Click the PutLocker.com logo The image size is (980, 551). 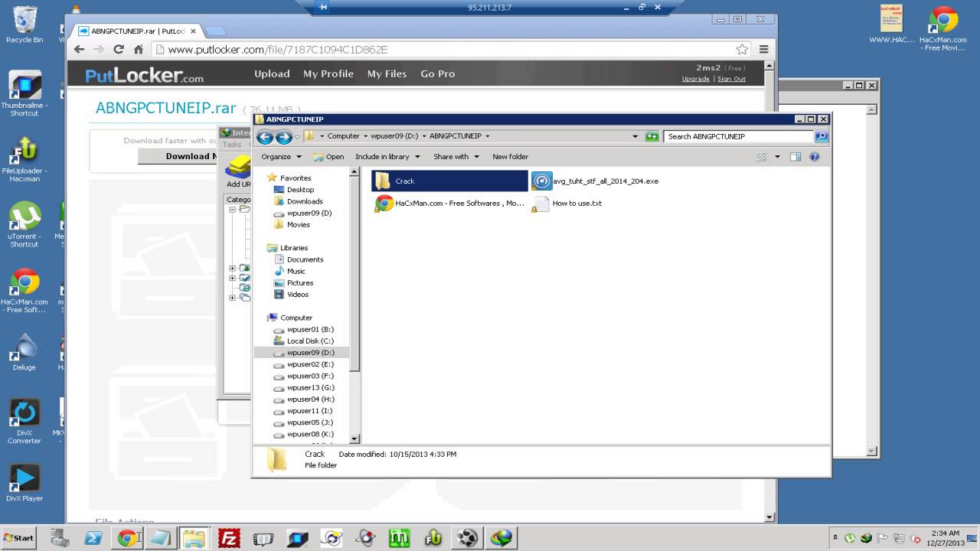click(x=144, y=75)
